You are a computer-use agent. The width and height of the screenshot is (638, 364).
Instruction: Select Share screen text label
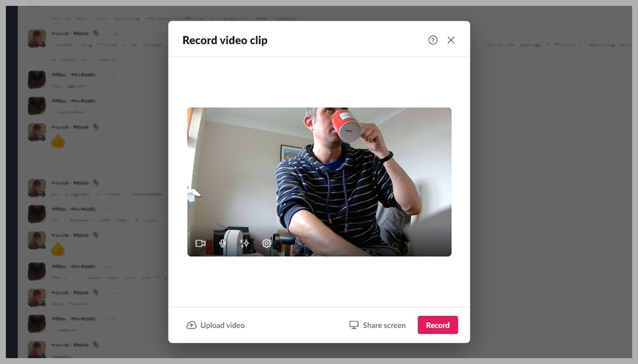384,325
